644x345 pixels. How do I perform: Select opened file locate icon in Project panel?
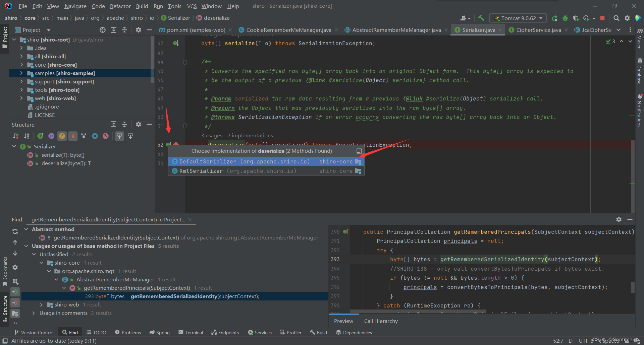[103, 30]
